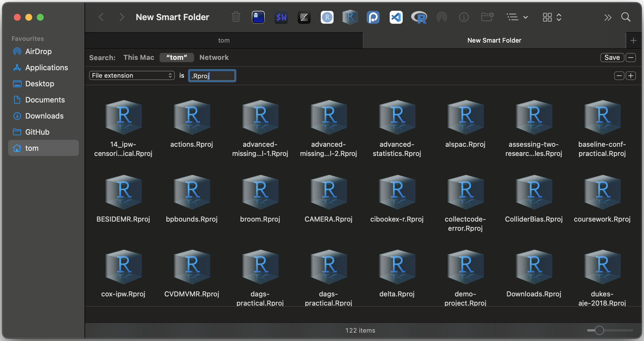Screen dimensions: 644x341
Task: Open the $W app icon in toolbar
Action: point(281,17)
